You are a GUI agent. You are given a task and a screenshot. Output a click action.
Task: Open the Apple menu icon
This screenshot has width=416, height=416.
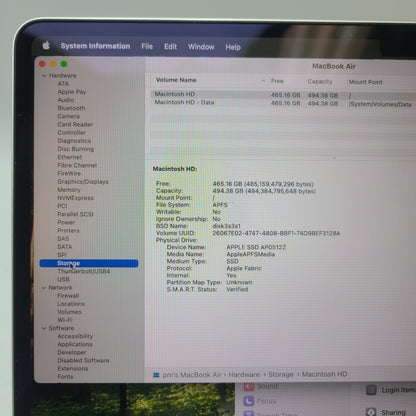tap(46, 45)
